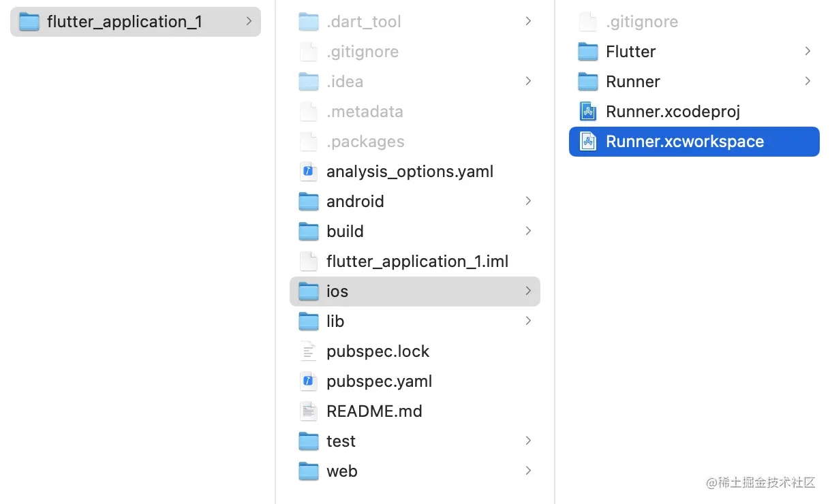Select the .gitignore file in ios column

(x=642, y=22)
